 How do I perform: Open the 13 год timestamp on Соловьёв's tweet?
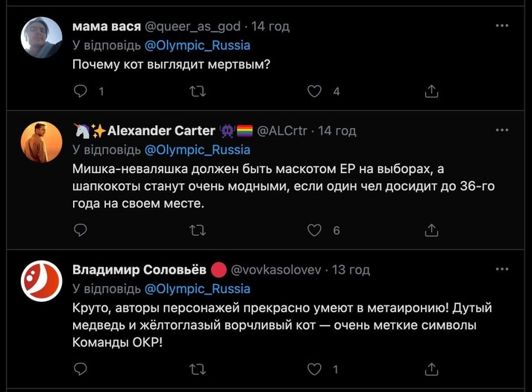pyautogui.click(x=350, y=270)
